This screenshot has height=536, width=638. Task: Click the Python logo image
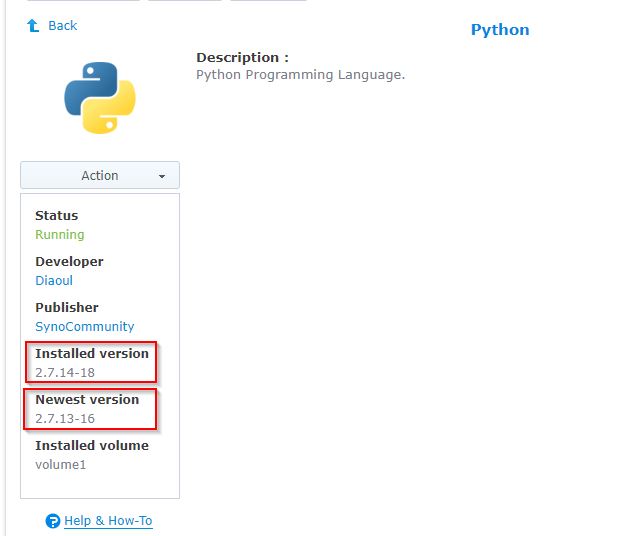pyautogui.click(x=100, y=98)
